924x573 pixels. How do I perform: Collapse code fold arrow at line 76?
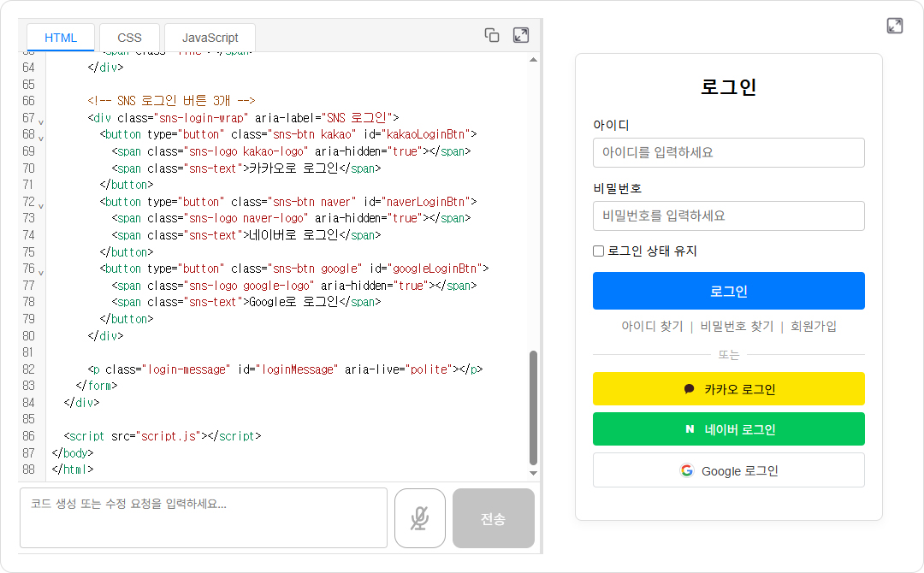(x=41, y=272)
